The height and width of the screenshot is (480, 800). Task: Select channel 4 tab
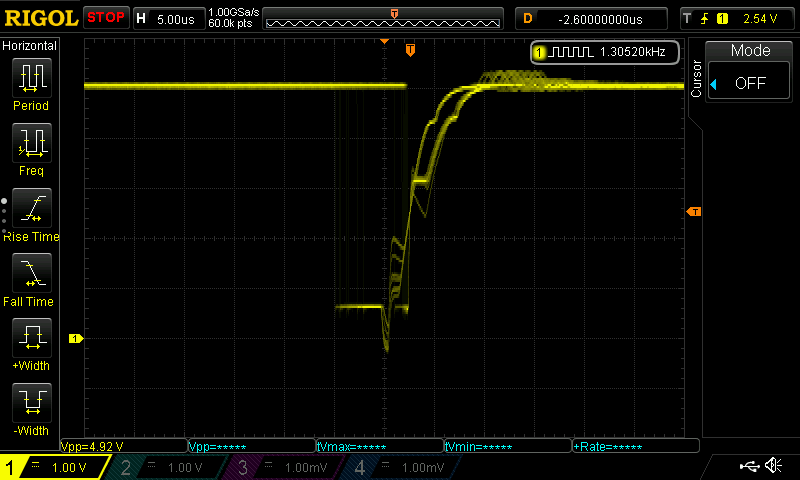point(401,467)
